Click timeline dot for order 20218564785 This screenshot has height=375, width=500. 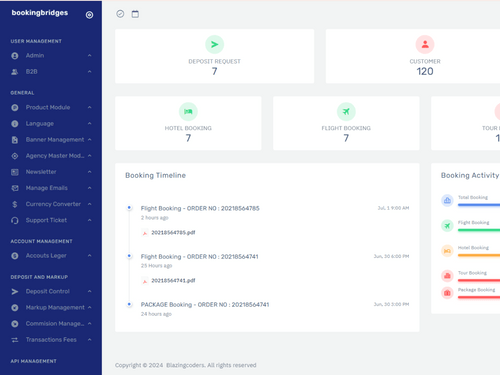pyautogui.click(x=129, y=208)
